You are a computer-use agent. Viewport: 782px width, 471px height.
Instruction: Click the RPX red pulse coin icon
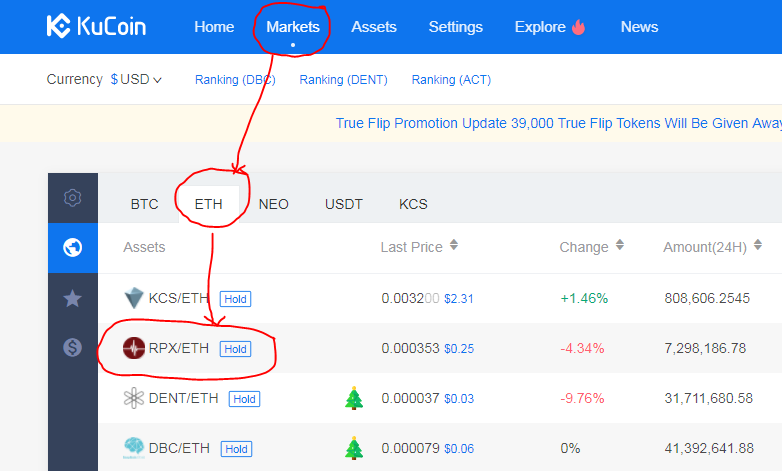tap(134, 348)
